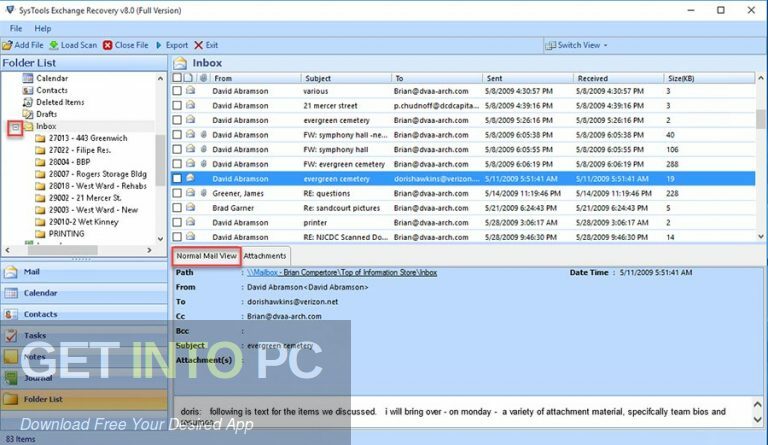The height and width of the screenshot is (445, 768).
Task: Click the Load Scan toolbar icon
Action: click(x=53, y=45)
